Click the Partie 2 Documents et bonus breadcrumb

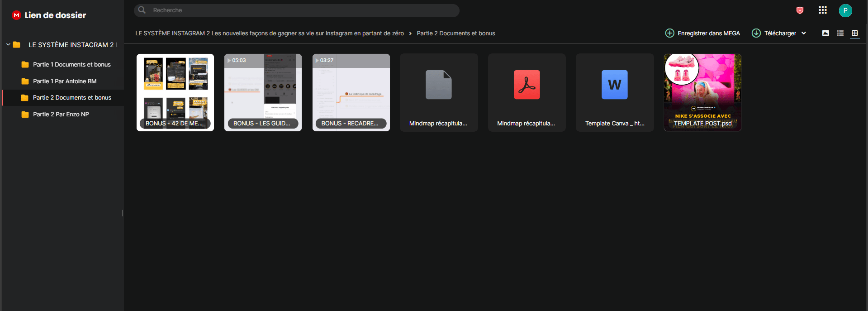tap(456, 33)
